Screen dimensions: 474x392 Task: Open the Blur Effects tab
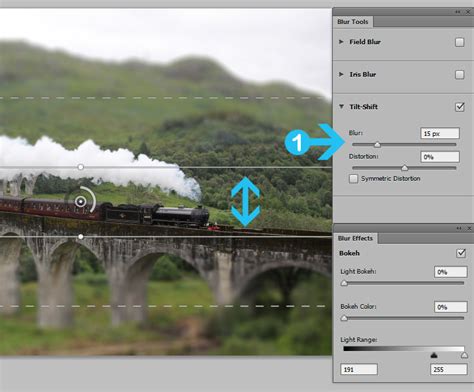click(355, 238)
